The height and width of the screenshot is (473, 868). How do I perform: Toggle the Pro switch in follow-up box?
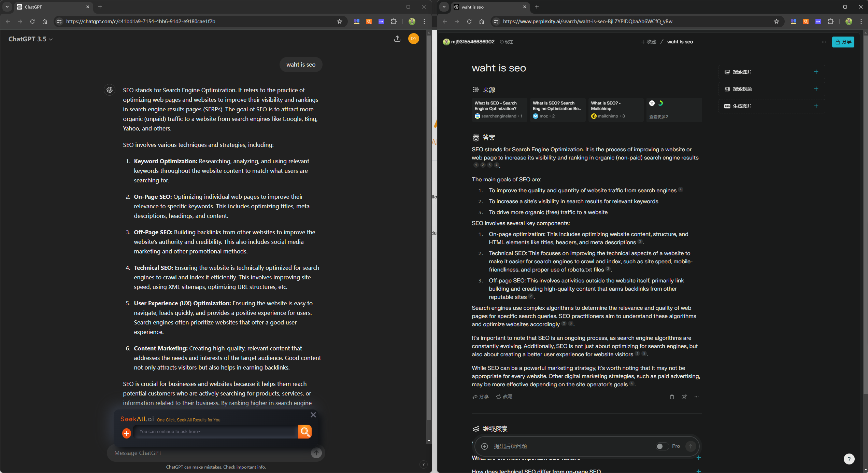pyautogui.click(x=662, y=446)
